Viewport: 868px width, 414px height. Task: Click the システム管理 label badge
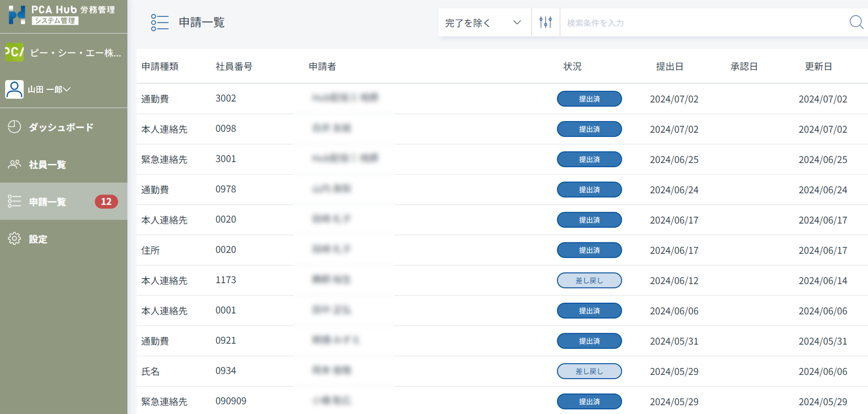point(55,20)
